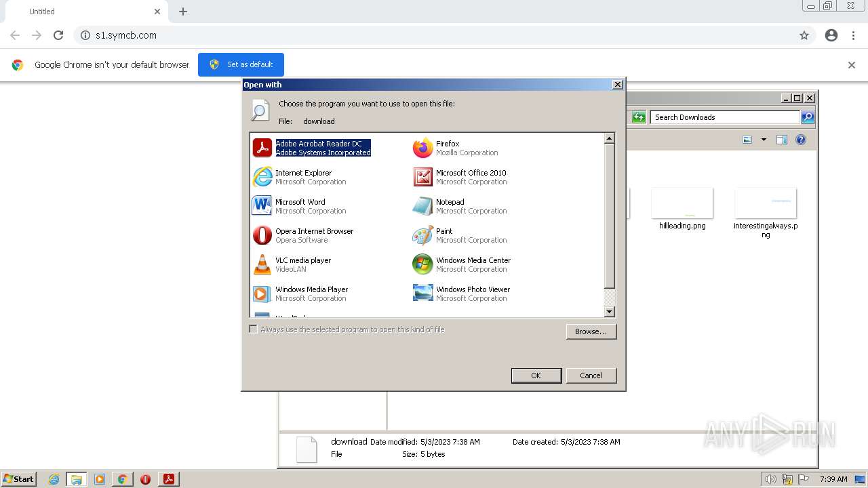Click Set as default button
The height and width of the screenshot is (488, 868).
pos(241,64)
